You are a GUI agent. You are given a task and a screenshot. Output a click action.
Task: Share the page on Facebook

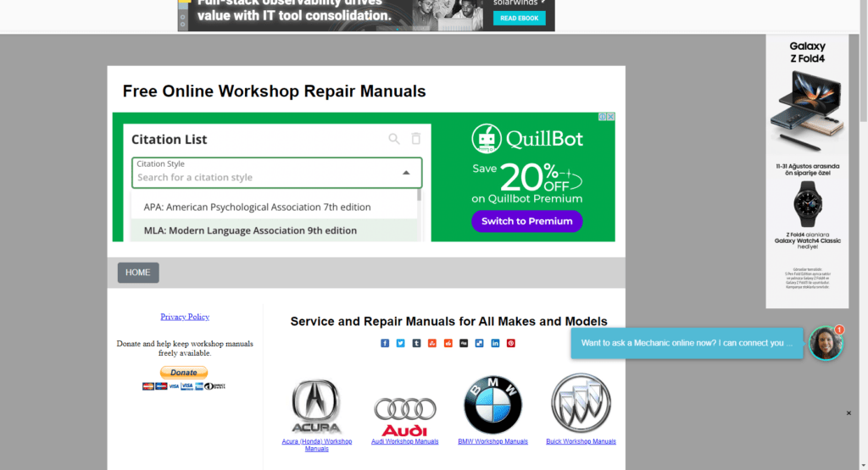tap(385, 343)
